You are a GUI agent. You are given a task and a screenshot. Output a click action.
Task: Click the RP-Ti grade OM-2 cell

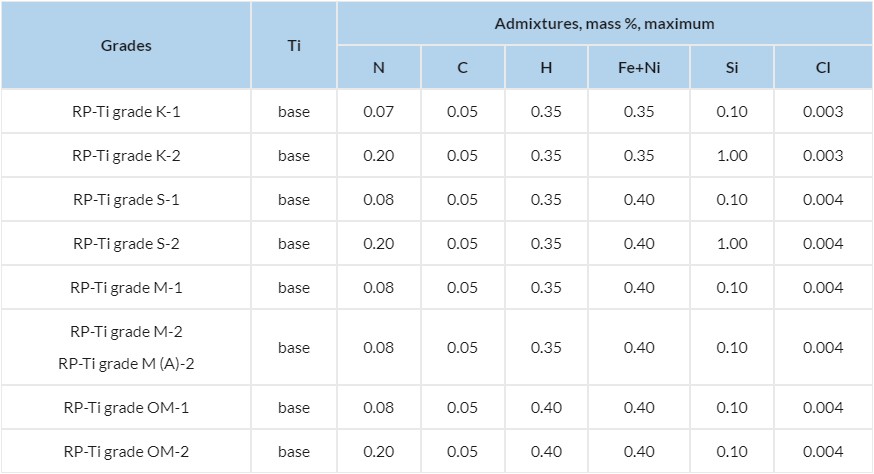(x=126, y=452)
